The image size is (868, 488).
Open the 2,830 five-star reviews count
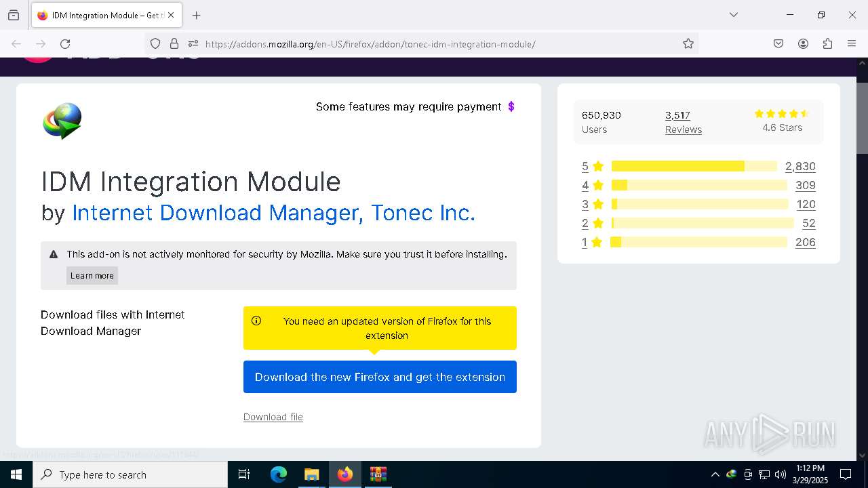click(800, 166)
